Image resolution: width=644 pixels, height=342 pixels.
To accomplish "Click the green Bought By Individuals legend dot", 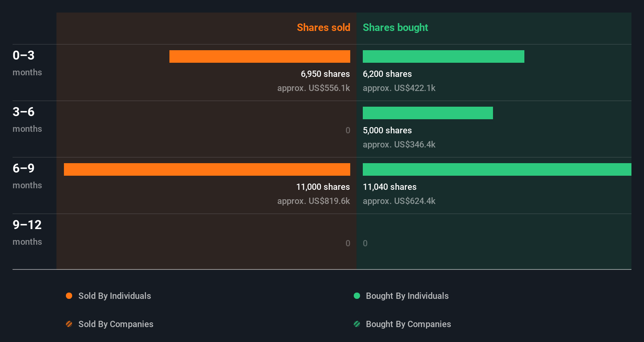I will pyautogui.click(x=357, y=296).
